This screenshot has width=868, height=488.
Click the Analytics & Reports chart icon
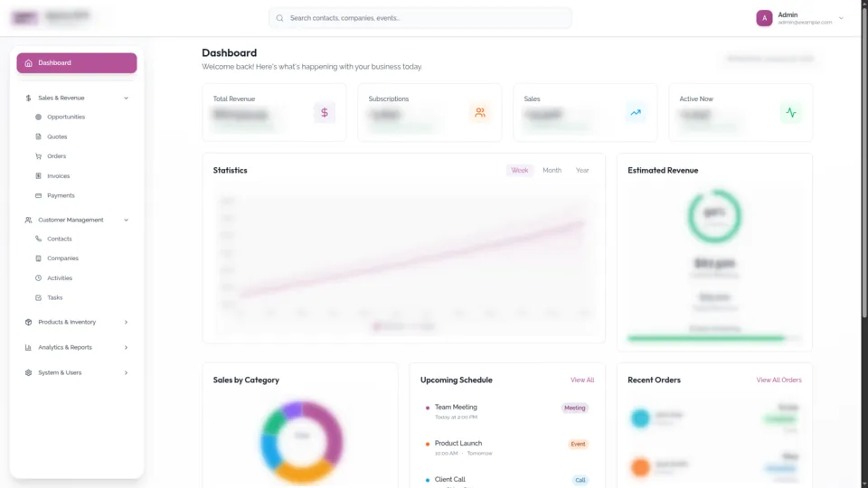tap(28, 347)
